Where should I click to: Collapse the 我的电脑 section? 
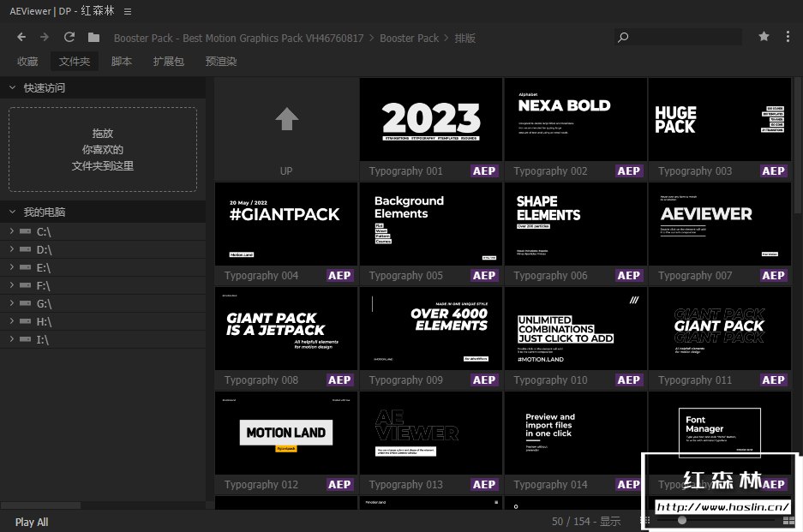[x=12, y=212]
